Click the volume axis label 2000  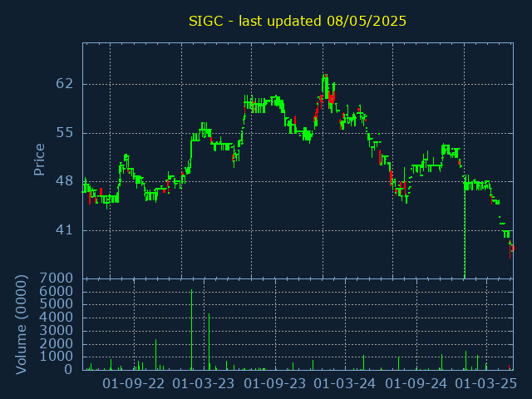click(x=57, y=344)
